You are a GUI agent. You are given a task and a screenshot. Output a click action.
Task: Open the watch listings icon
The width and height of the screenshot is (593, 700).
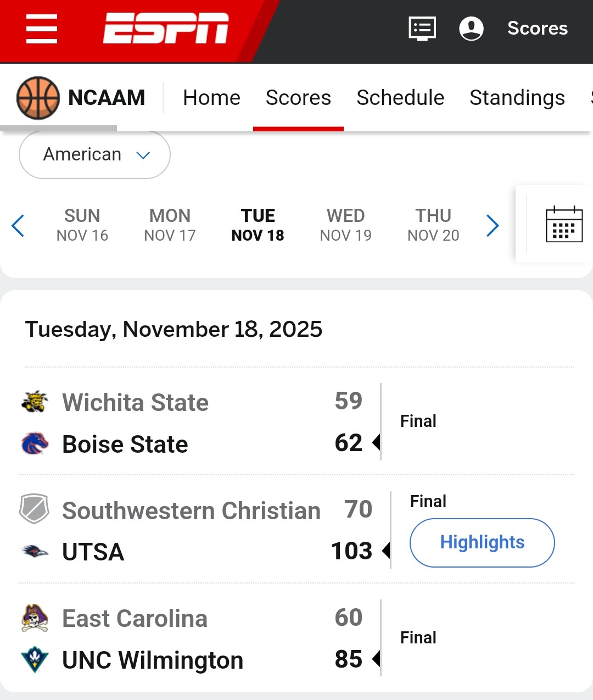422,28
